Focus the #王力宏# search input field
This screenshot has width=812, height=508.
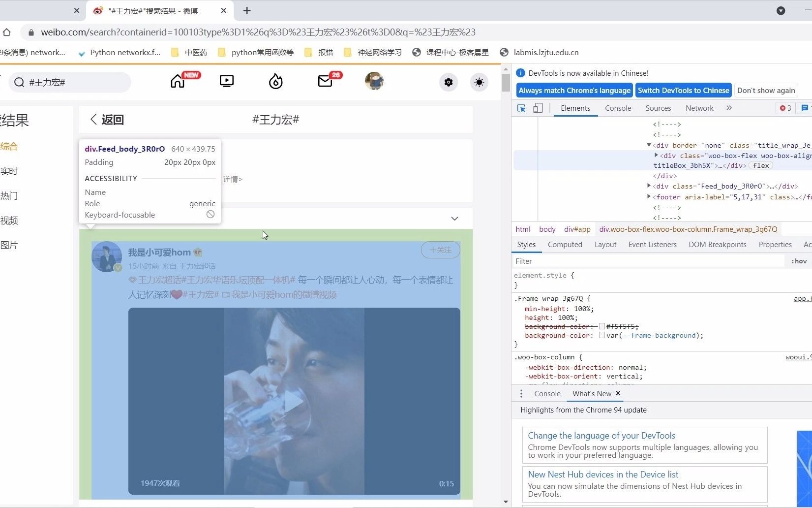70,82
